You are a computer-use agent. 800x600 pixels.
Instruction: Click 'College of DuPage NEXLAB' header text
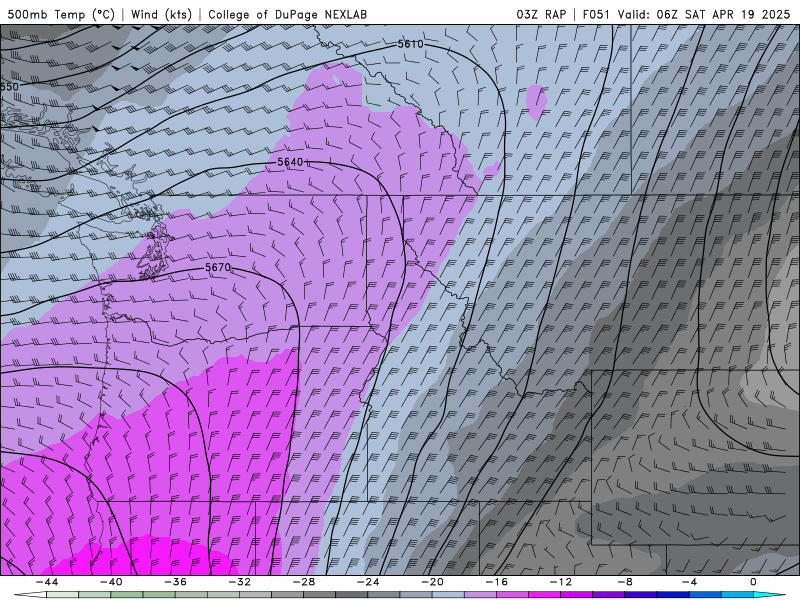(287, 14)
